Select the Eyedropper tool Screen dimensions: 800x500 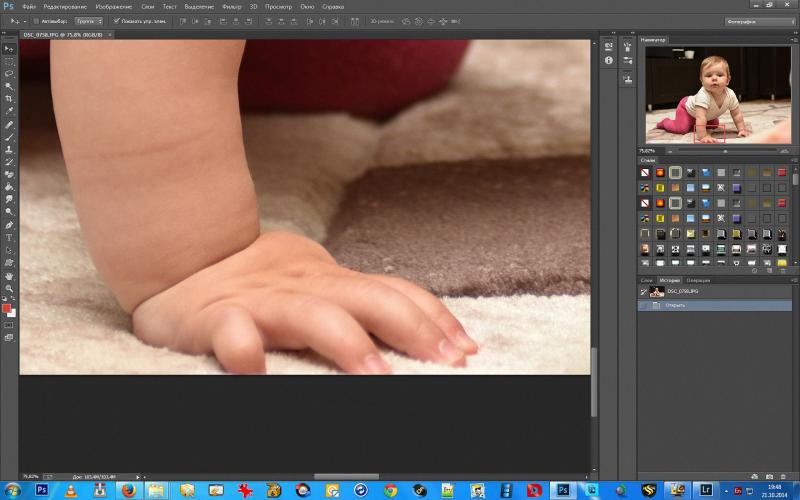click(9, 111)
